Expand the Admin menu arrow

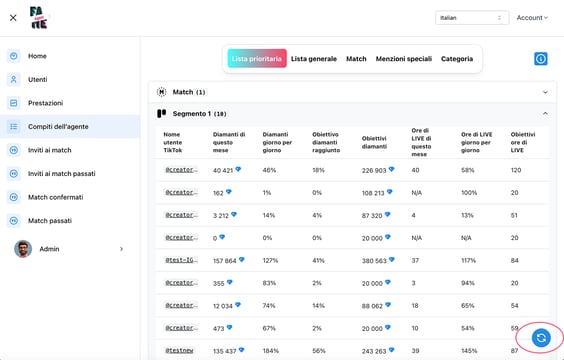tap(122, 249)
